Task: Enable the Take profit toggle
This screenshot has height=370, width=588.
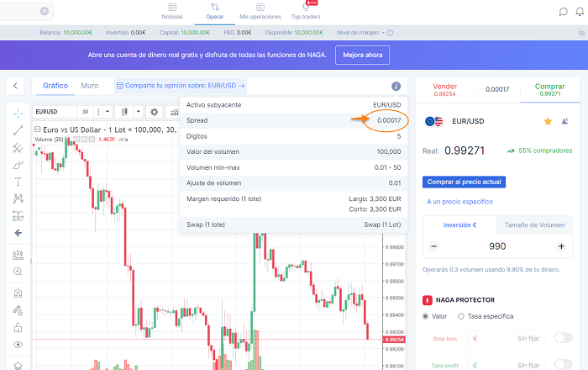Action: [x=564, y=364]
